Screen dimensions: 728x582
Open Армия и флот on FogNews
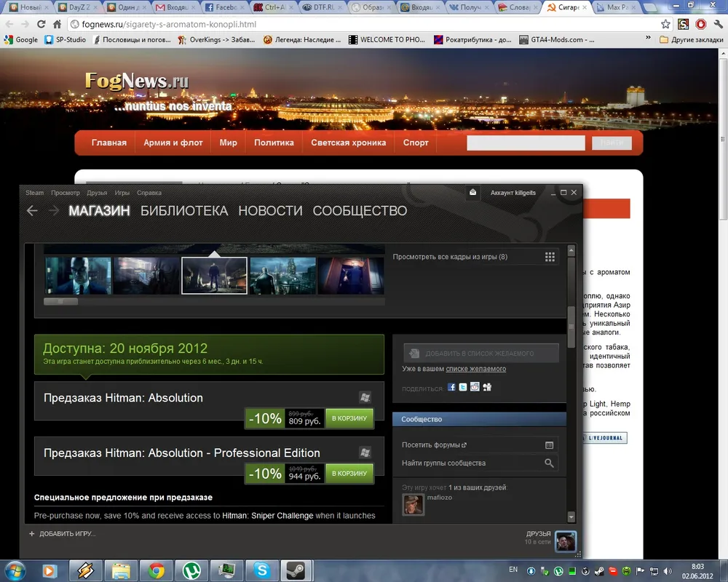(173, 143)
